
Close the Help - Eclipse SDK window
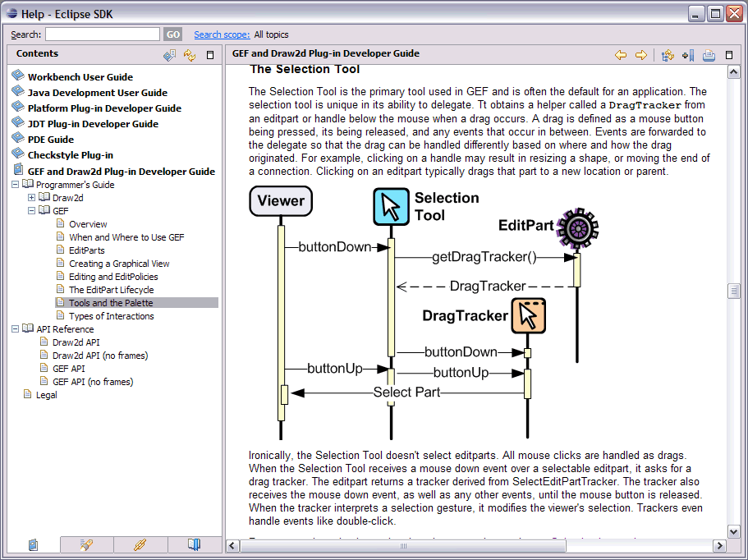click(x=734, y=14)
